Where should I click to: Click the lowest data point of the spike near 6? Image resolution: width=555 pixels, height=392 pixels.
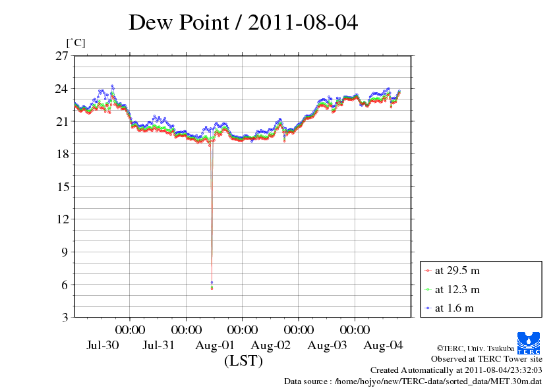(212, 289)
